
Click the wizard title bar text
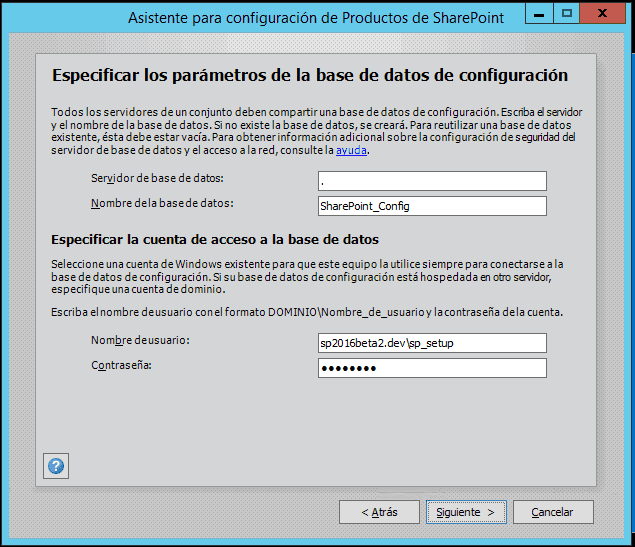[316, 18]
